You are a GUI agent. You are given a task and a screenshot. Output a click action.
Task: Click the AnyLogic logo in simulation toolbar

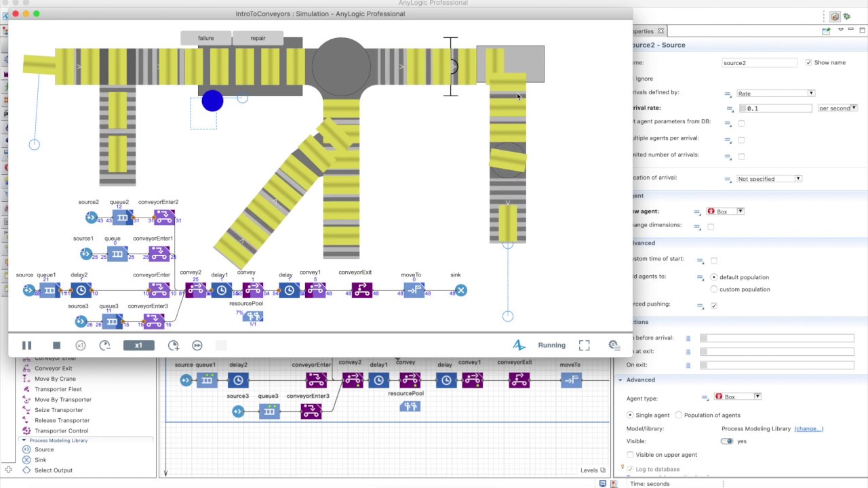point(519,346)
